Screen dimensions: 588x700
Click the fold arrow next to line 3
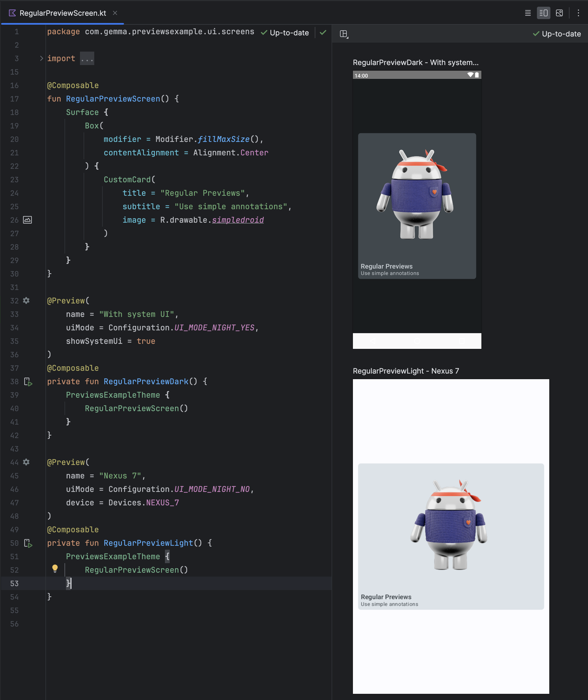[x=41, y=58]
